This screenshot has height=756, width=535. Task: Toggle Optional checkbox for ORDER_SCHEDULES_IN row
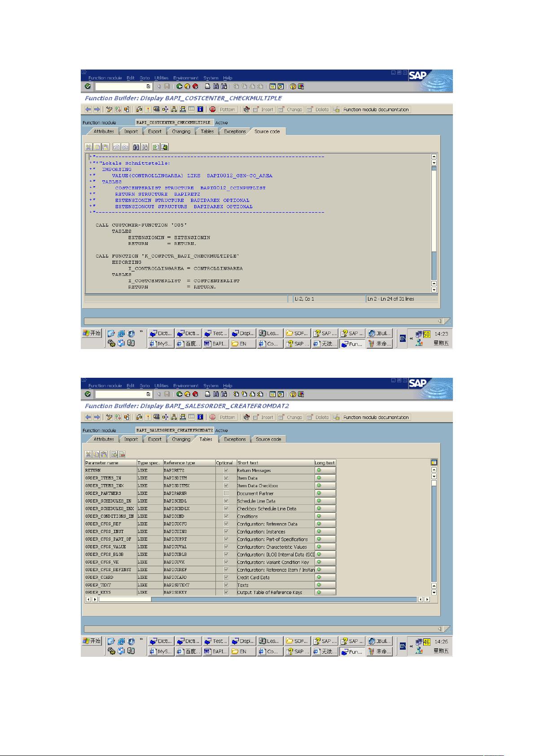226,501
